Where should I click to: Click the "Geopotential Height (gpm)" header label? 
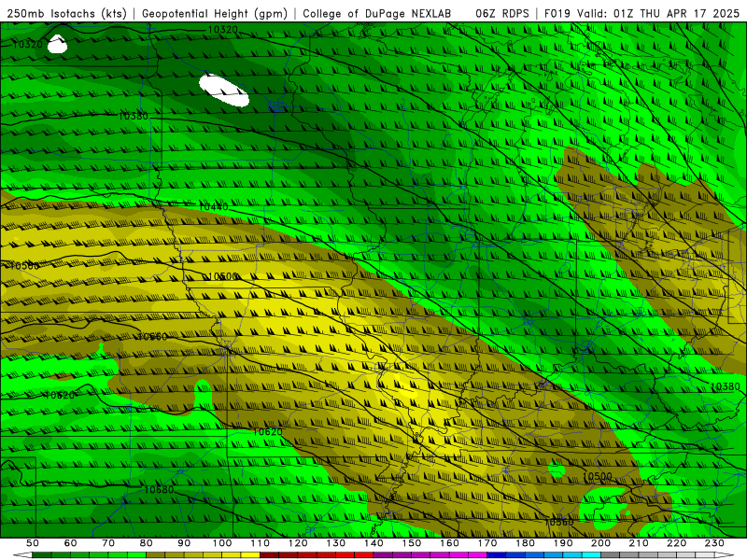[x=215, y=13]
